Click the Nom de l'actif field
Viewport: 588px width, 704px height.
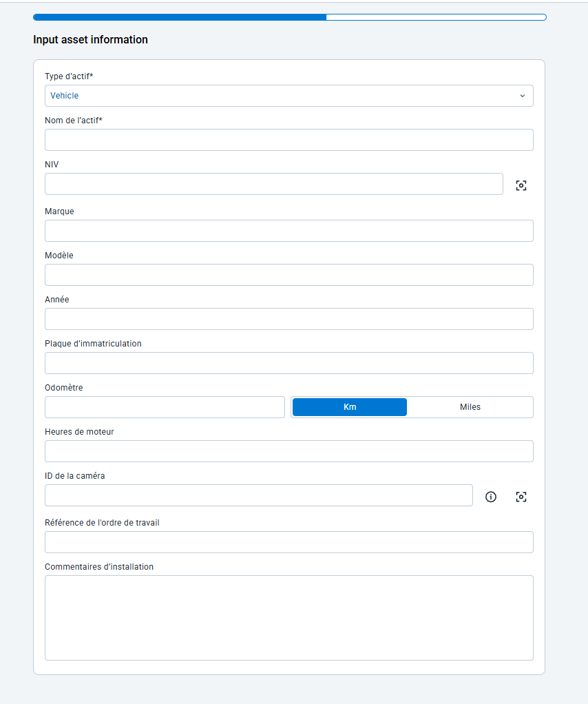point(288,140)
